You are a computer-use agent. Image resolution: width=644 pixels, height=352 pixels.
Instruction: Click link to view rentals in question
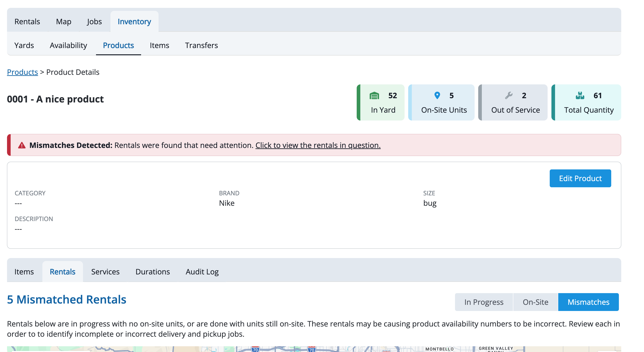(318, 145)
